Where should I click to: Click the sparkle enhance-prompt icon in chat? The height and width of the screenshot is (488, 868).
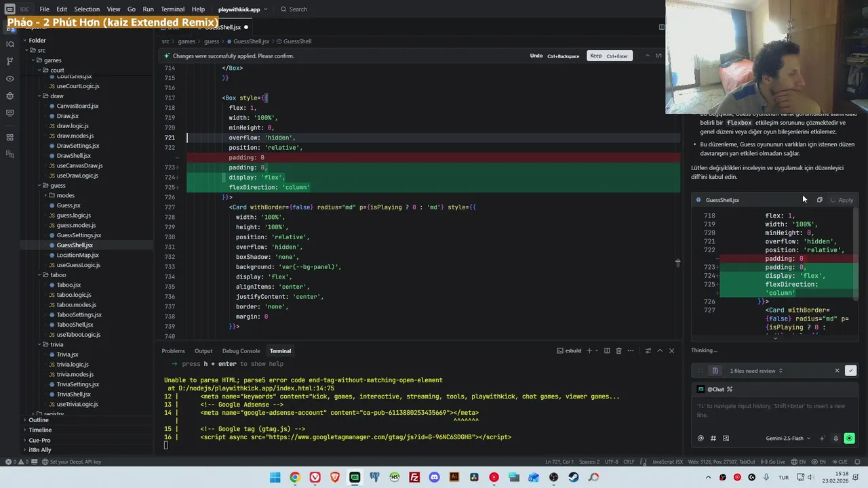(823, 439)
